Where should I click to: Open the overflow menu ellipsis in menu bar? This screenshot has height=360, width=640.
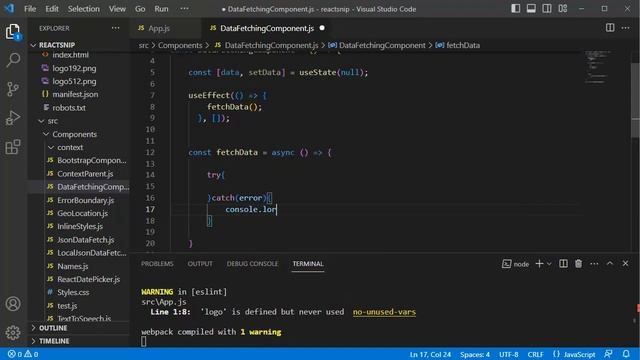click(x=184, y=9)
